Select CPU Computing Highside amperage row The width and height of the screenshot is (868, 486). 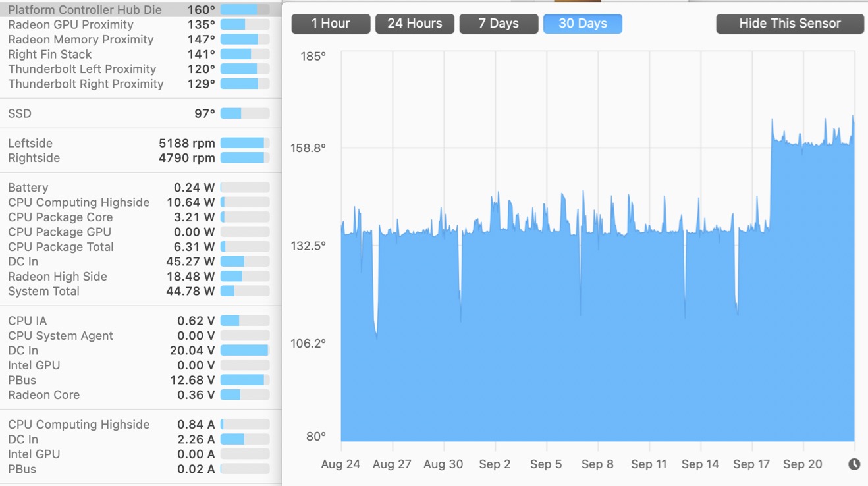pyautogui.click(x=141, y=425)
